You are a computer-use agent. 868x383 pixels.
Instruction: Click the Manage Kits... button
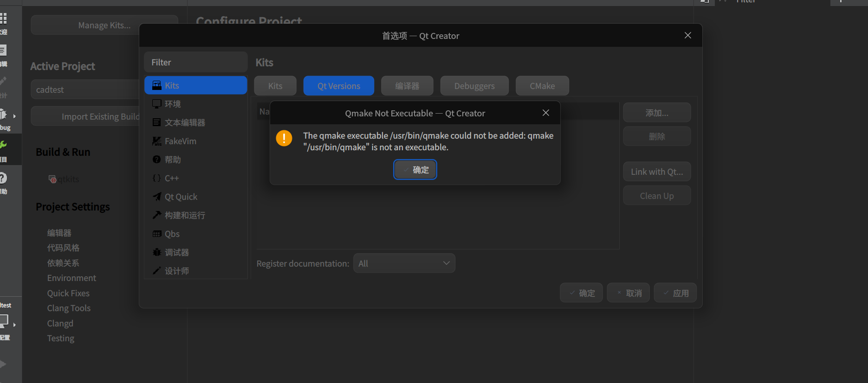[104, 25]
